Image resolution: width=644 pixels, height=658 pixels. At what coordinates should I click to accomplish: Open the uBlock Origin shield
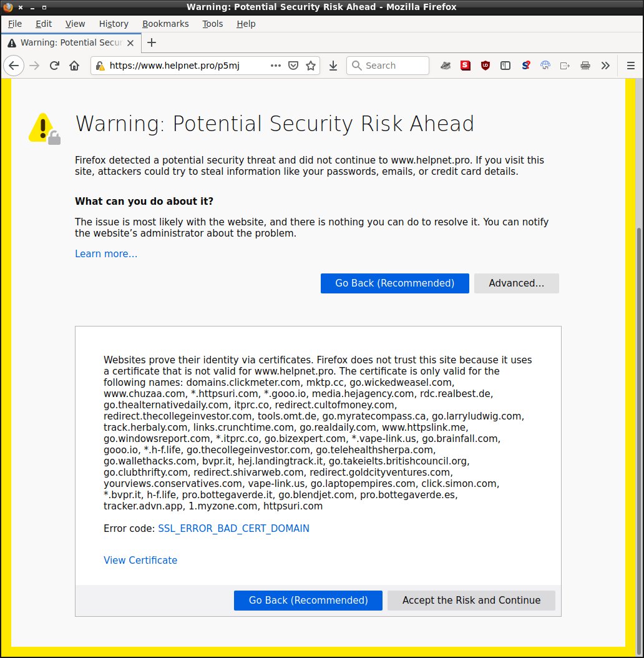coord(485,66)
